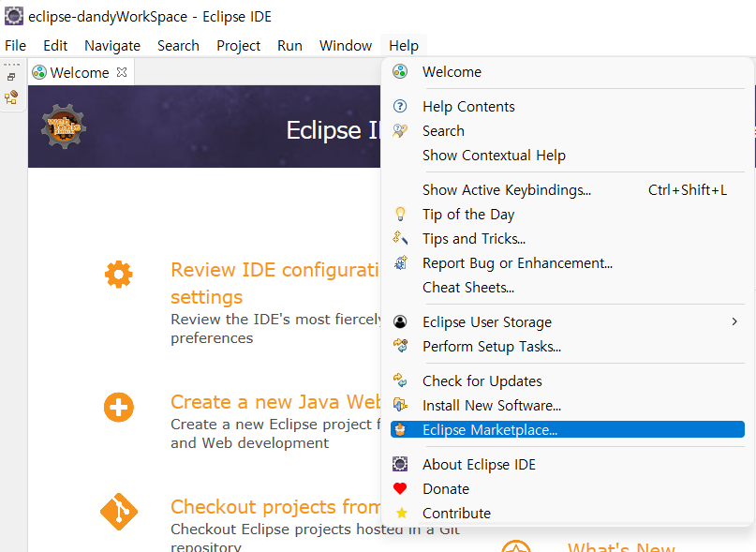Open the Project menu
The image size is (756, 552).
(238, 45)
